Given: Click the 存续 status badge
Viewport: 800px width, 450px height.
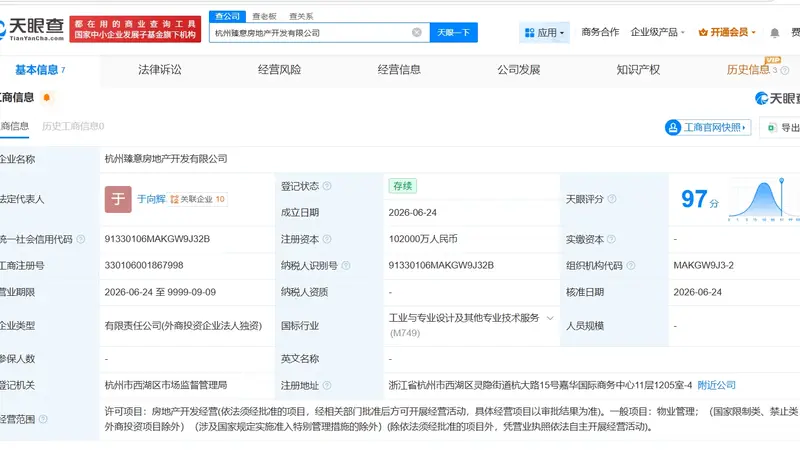Looking at the screenshot, I should (403, 186).
